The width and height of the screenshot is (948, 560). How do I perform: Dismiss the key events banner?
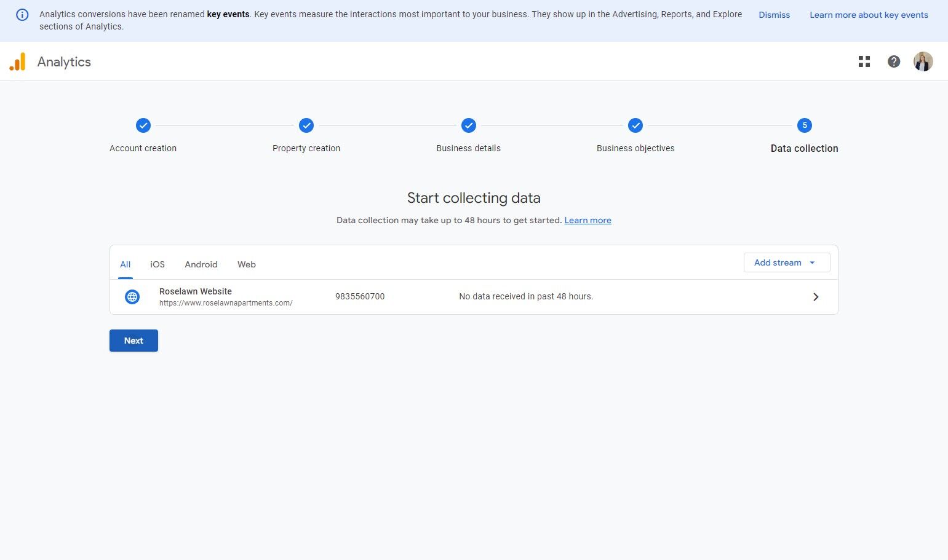(774, 15)
